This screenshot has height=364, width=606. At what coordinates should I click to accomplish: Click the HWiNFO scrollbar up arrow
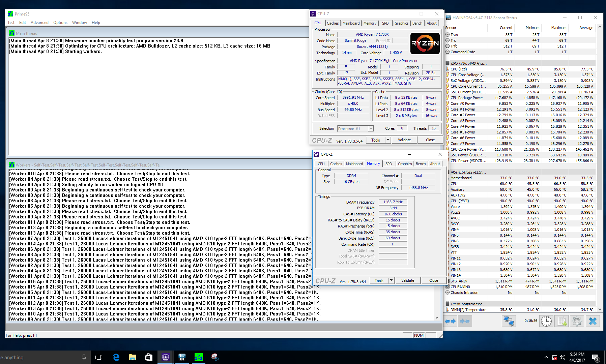tap(600, 27)
